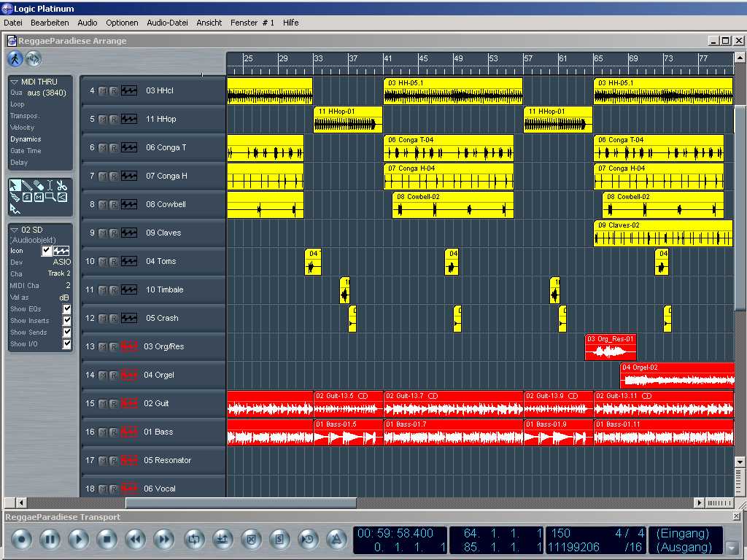This screenshot has height=560, width=747.
Task: Select the Scissors tool
Action: pyautogui.click(x=62, y=186)
